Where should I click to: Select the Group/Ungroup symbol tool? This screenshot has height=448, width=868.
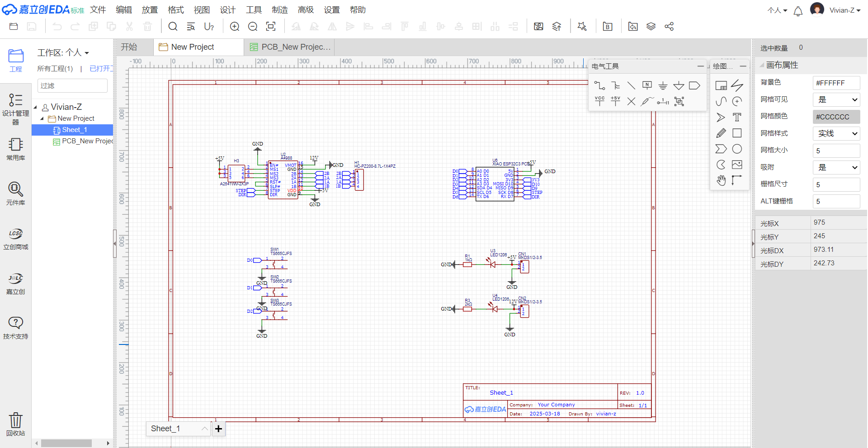click(x=679, y=101)
